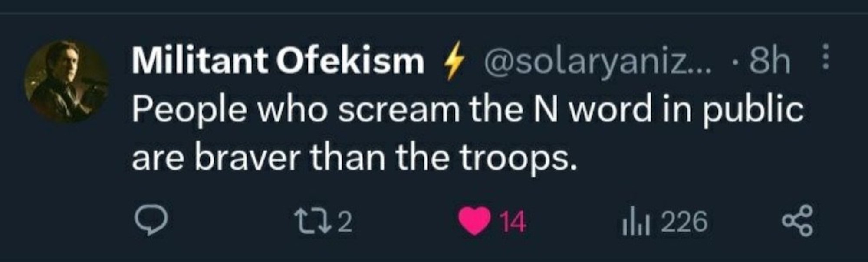Image resolution: width=868 pixels, height=262 pixels.
Task: Open tweet analytics bar chart icon
Action: (x=635, y=222)
